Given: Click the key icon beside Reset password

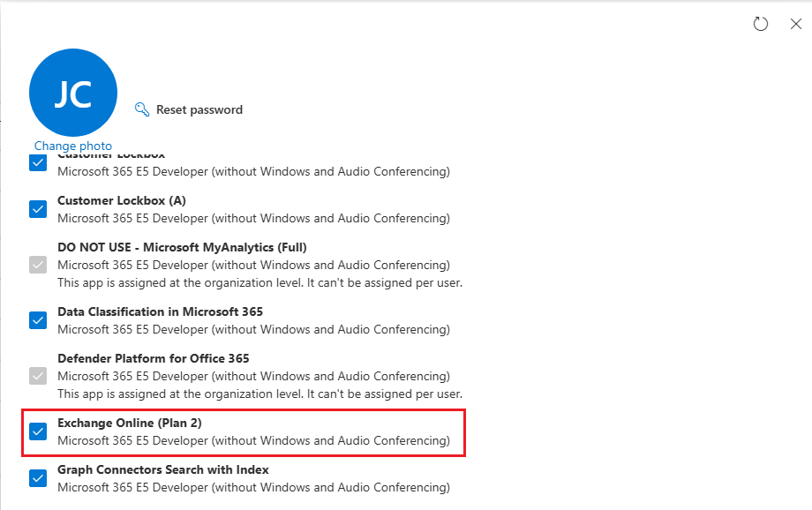Looking at the screenshot, I should tap(142, 109).
